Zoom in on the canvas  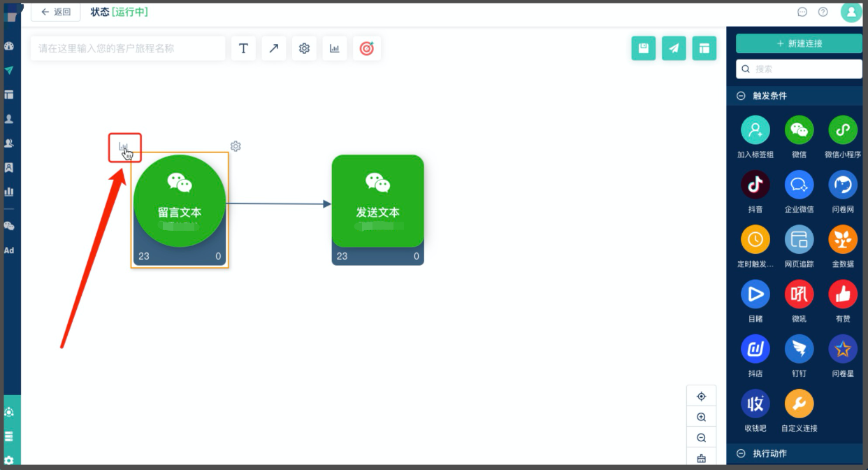(x=702, y=417)
